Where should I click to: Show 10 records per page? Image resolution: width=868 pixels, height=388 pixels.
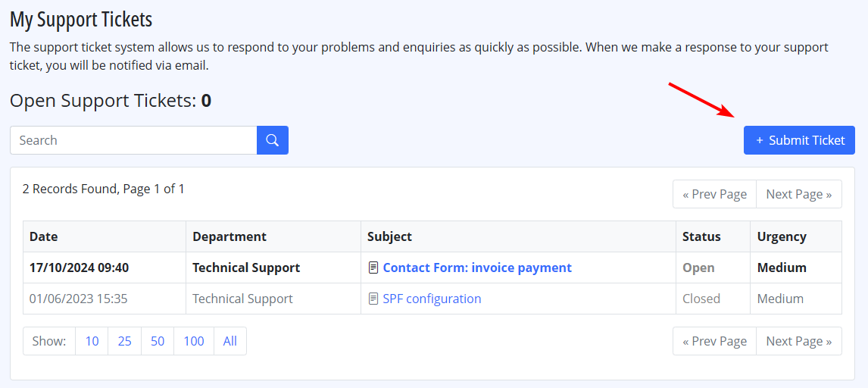pos(92,341)
